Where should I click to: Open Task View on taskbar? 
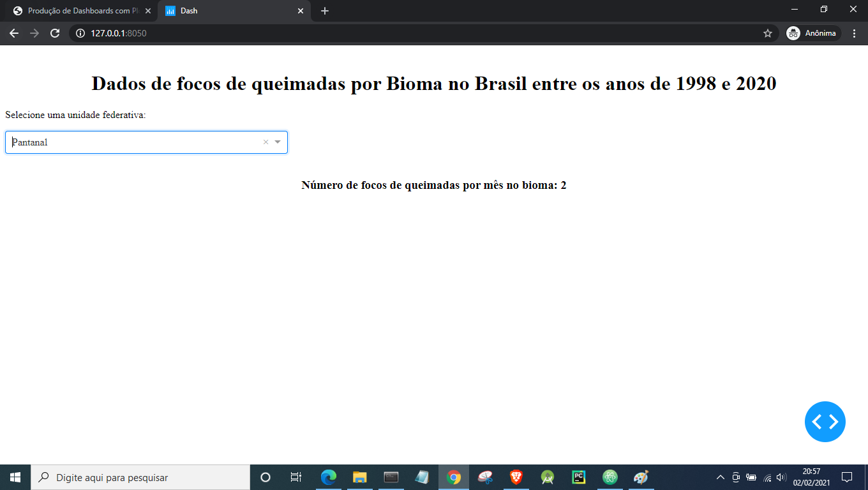(x=296, y=477)
